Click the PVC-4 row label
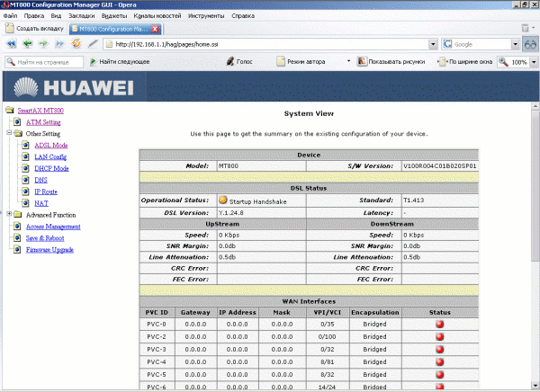 [x=157, y=362]
